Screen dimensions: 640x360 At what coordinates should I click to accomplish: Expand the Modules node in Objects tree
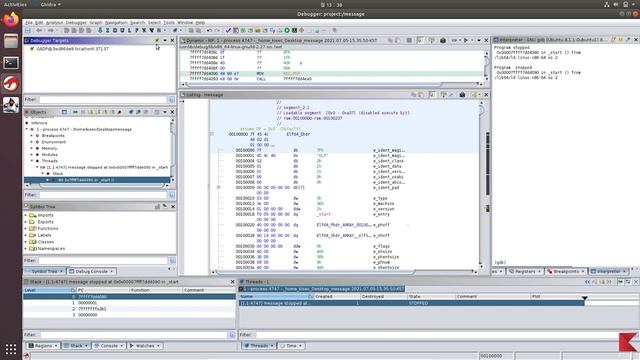pyautogui.click(x=32, y=155)
